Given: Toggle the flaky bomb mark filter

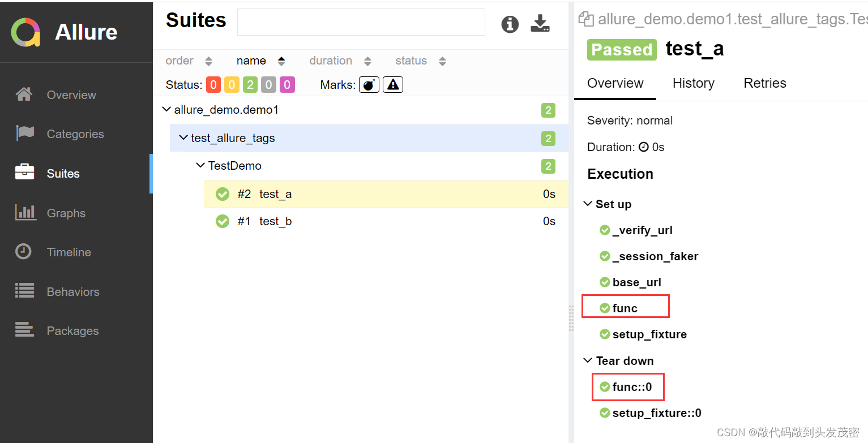Looking at the screenshot, I should (369, 85).
